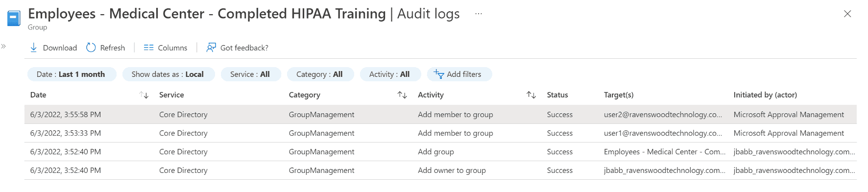Click the Refresh circular arrow icon

(91, 48)
